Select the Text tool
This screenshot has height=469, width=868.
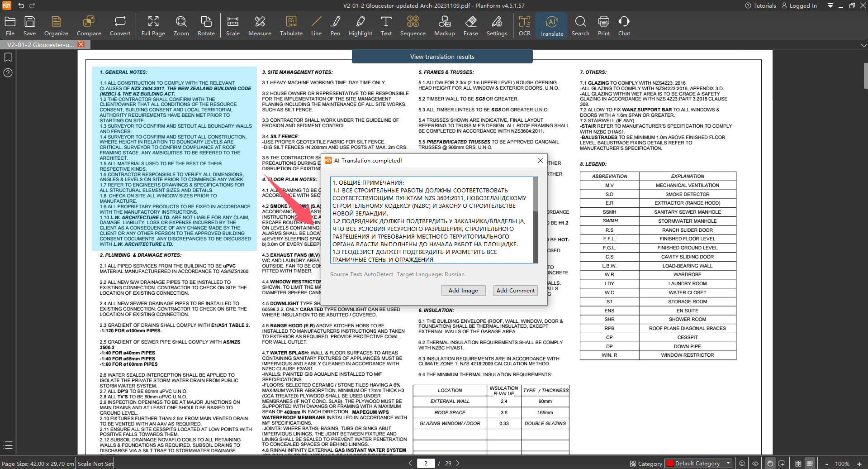point(386,26)
